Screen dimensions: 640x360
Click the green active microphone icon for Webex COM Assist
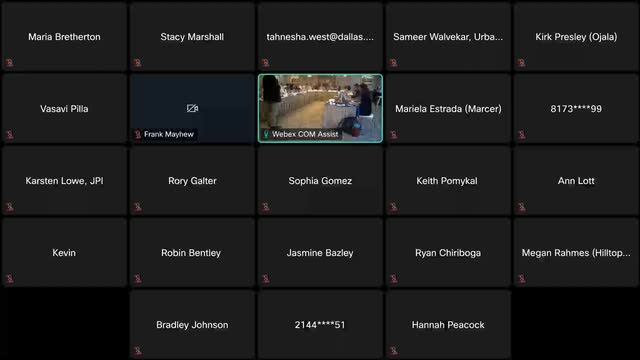click(266, 134)
